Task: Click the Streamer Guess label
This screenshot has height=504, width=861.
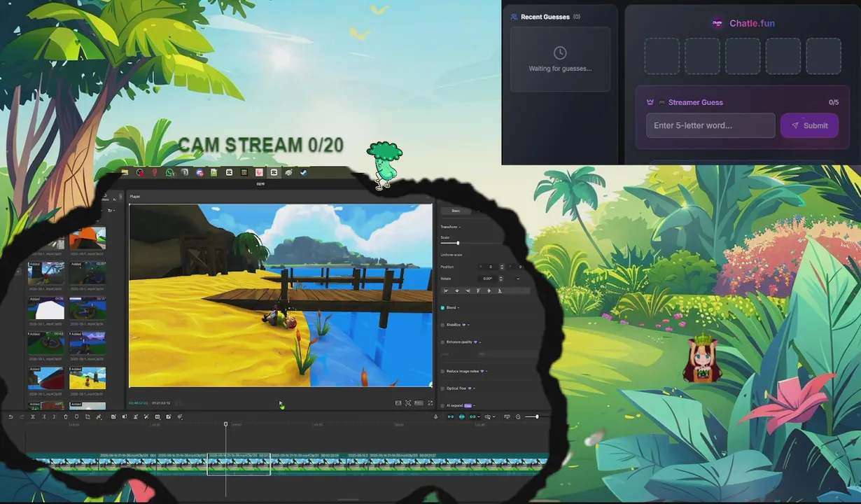Action: tap(695, 102)
